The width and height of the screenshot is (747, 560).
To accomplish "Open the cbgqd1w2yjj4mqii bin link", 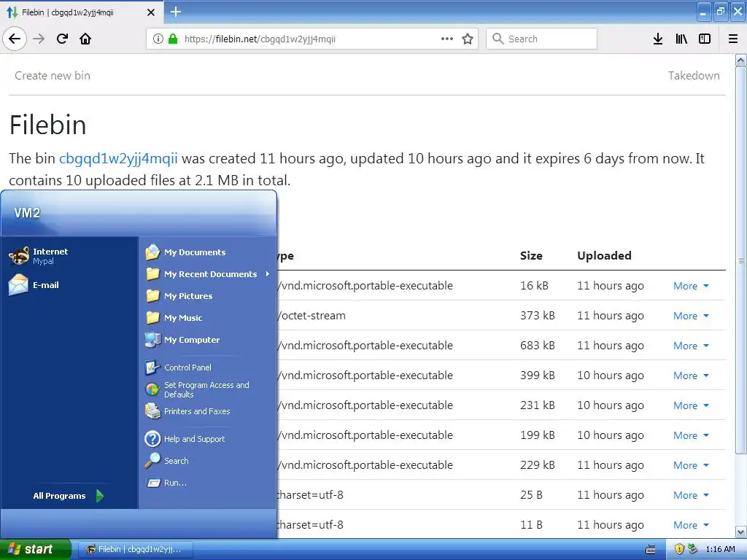I will (118, 158).
